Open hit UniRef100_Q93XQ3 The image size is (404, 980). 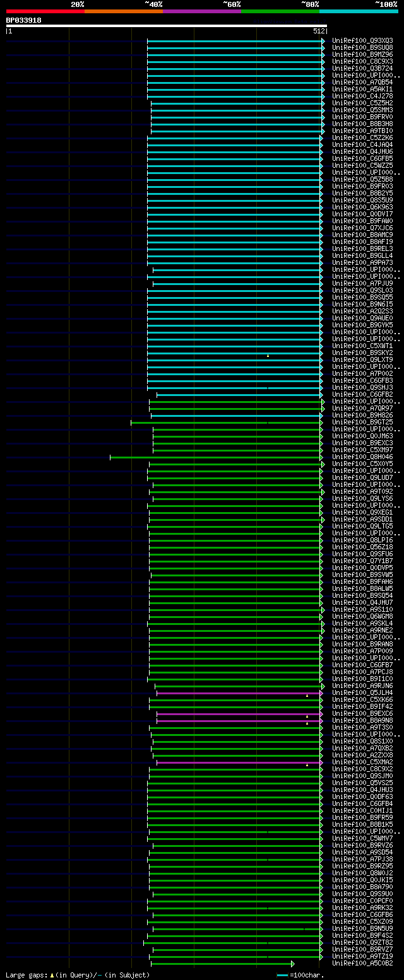point(362,40)
